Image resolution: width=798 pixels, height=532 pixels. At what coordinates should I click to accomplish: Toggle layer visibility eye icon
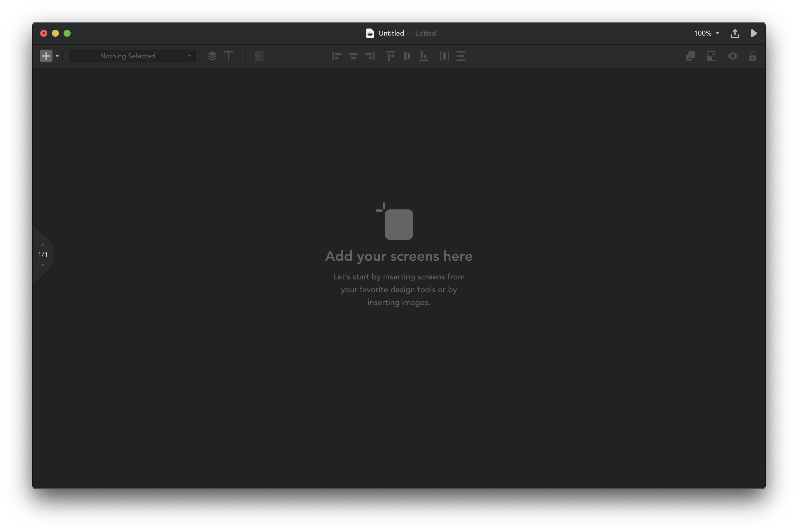[732, 56]
